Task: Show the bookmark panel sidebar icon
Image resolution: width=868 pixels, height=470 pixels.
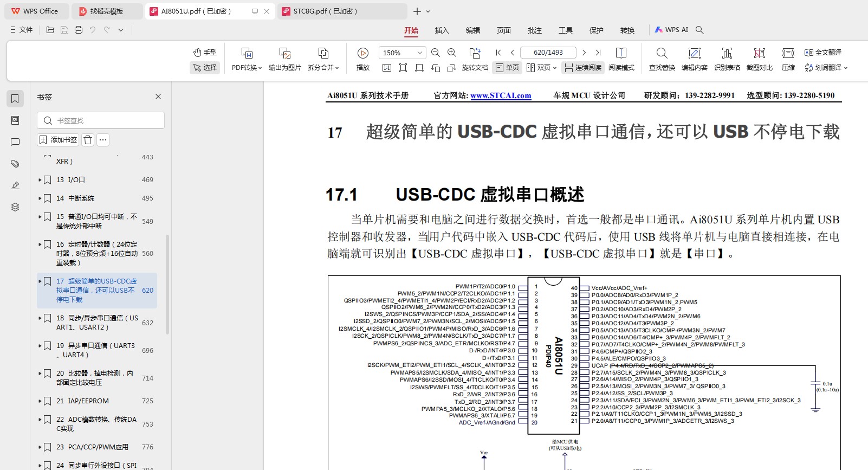Action: pyautogui.click(x=15, y=98)
